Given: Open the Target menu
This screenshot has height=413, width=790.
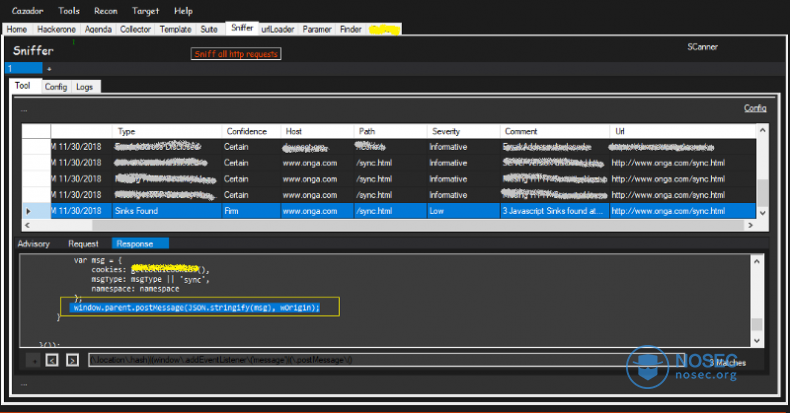Looking at the screenshot, I should click(x=145, y=11).
